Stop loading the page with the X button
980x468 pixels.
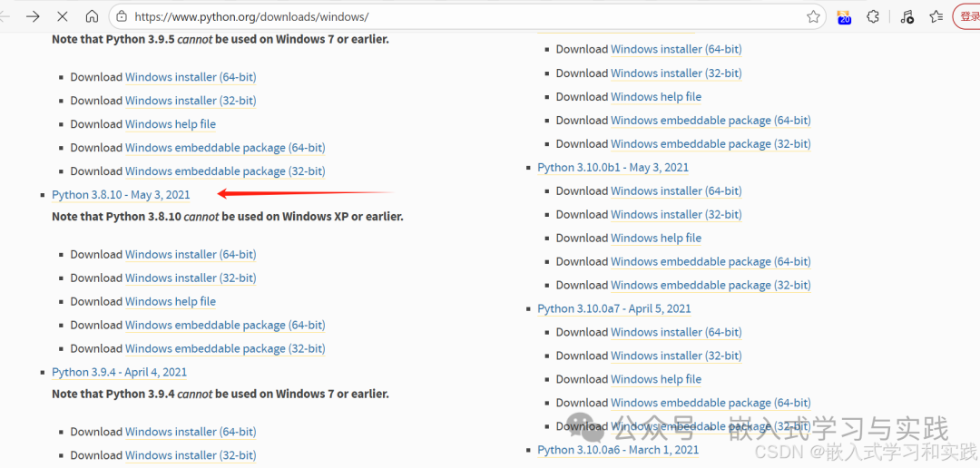(63, 16)
